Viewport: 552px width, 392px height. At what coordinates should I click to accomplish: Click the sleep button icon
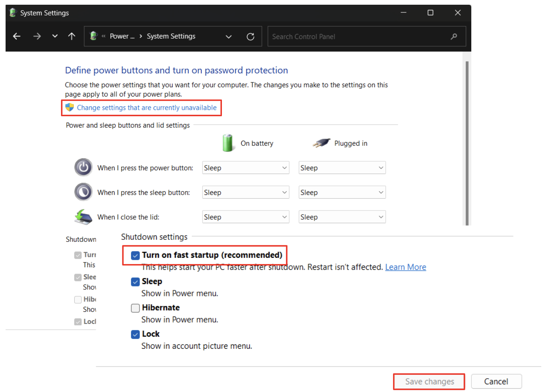[83, 192]
